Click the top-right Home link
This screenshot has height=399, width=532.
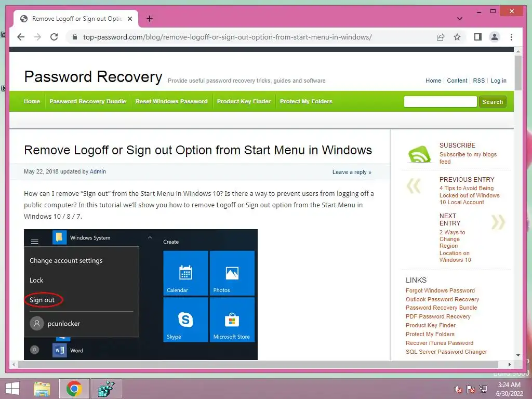tap(433, 81)
